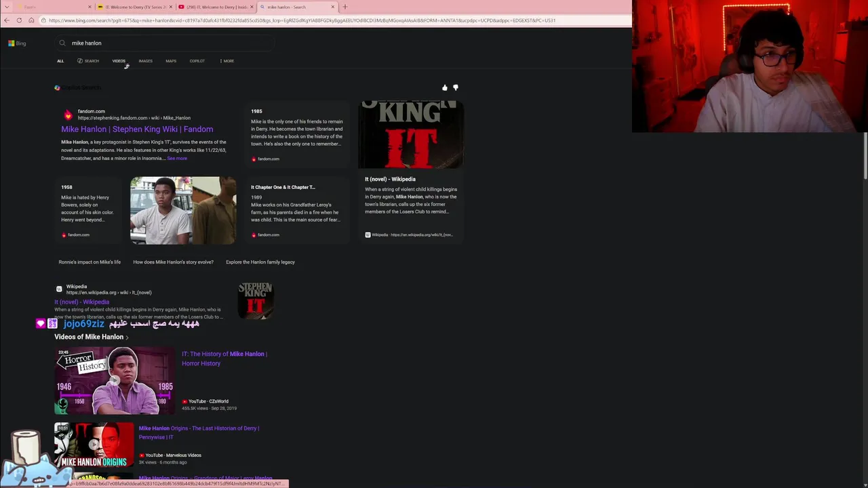Open It (novel) - Wikipedia card title

point(390,179)
